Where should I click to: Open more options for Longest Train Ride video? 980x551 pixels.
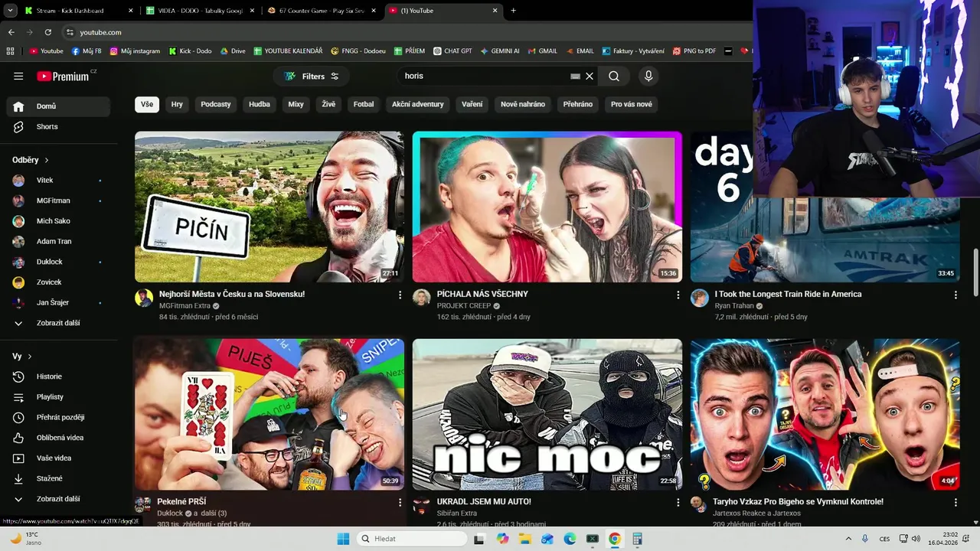point(955,295)
